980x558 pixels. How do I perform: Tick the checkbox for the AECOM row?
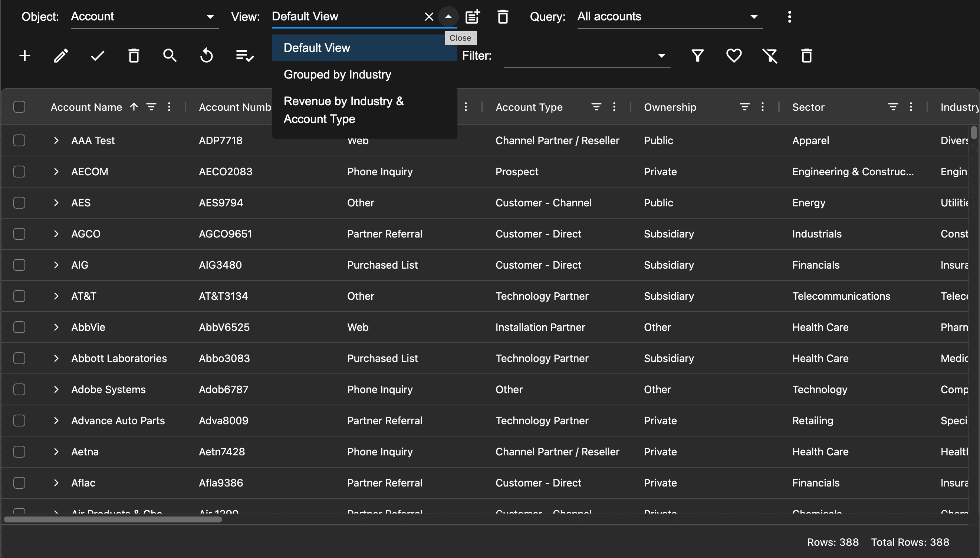(x=19, y=172)
